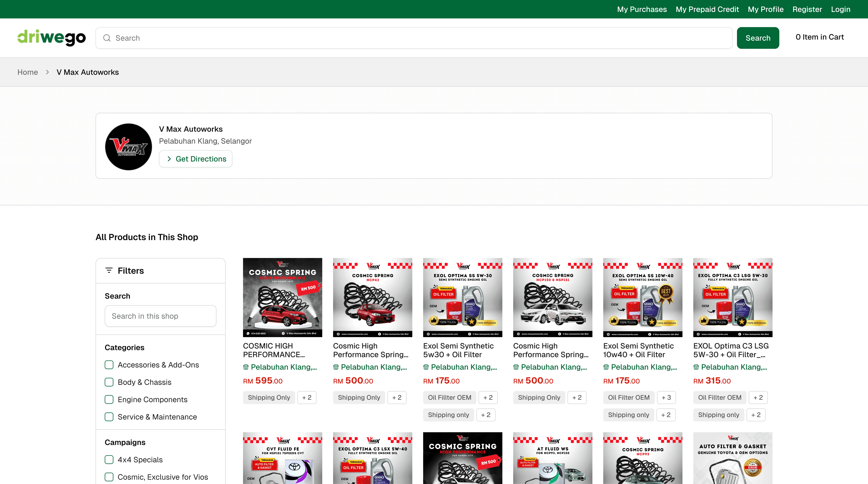Image resolution: width=868 pixels, height=484 pixels.
Task: Focus the main Search field
Action: tap(414, 38)
